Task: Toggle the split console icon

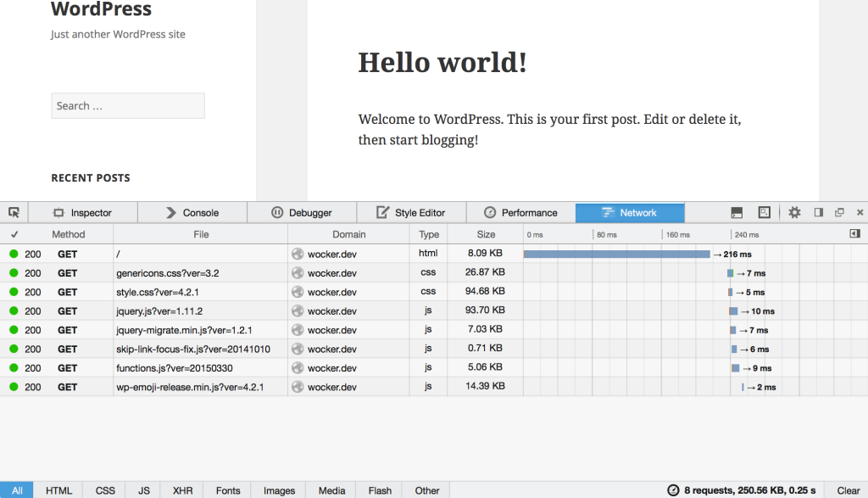Action: (737, 212)
